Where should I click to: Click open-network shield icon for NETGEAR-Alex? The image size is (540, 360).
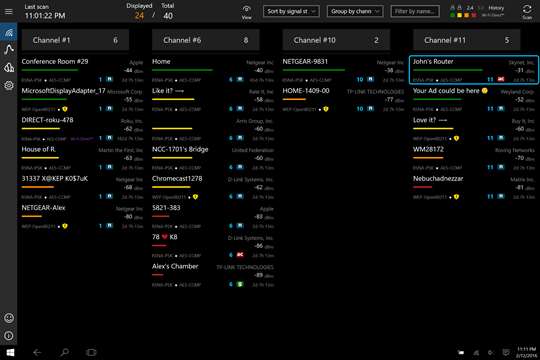point(65,226)
